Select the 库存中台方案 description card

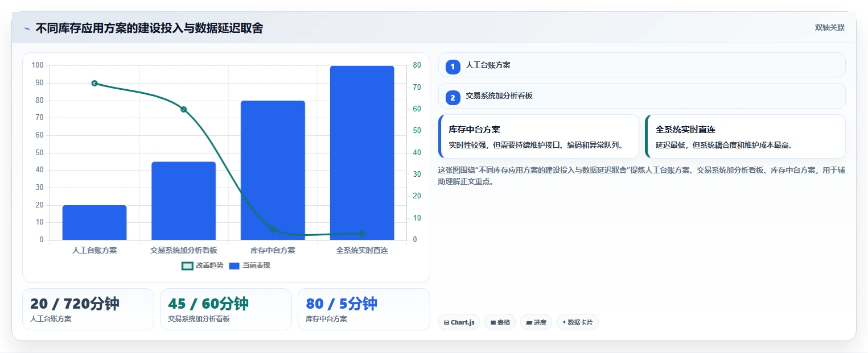pyautogui.click(x=538, y=136)
